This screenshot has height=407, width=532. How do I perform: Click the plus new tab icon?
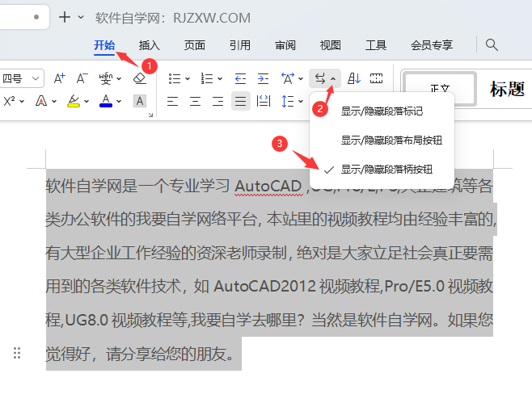[65, 17]
